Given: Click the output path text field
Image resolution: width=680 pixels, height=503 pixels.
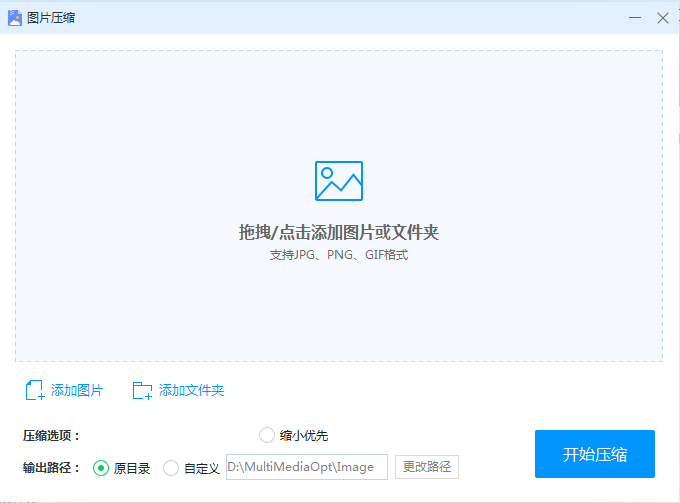Looking at the screenshot, I should (306, 467).
